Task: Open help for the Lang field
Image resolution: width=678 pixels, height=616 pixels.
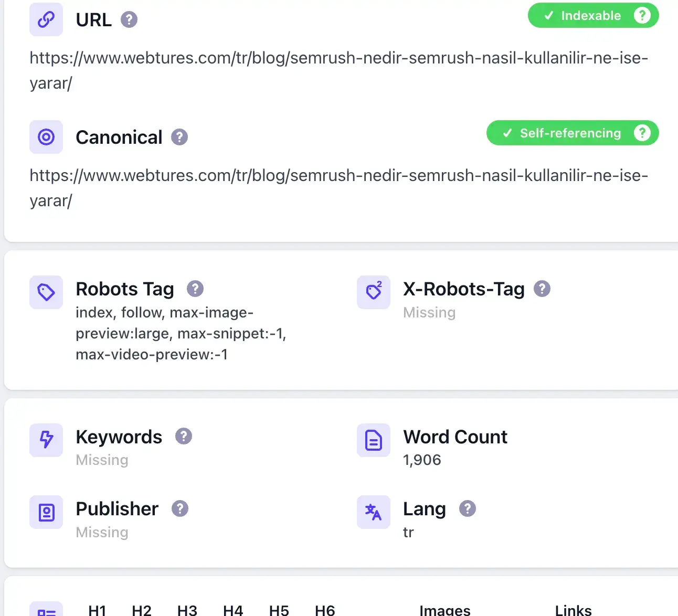Action: pyautogui.click(x=468, y=508)
